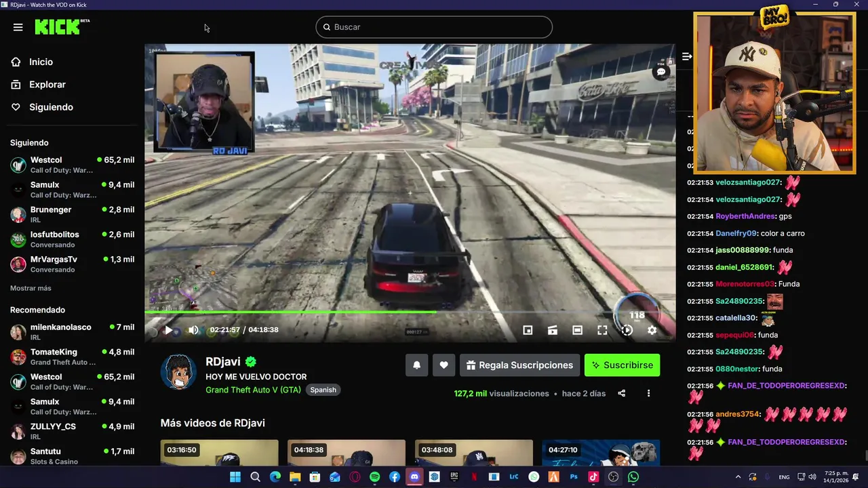Show hidden system tray icons
Image resolution: width=868 pixels, height=488 pixels.
pos(738,477)
